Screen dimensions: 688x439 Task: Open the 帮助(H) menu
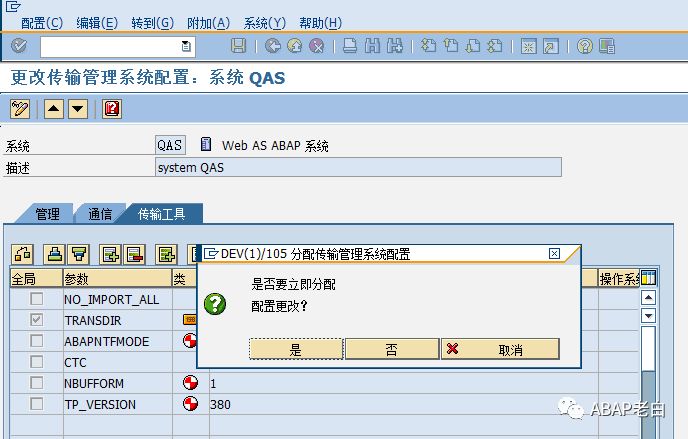pyautogui.click(x=320, y=23)
